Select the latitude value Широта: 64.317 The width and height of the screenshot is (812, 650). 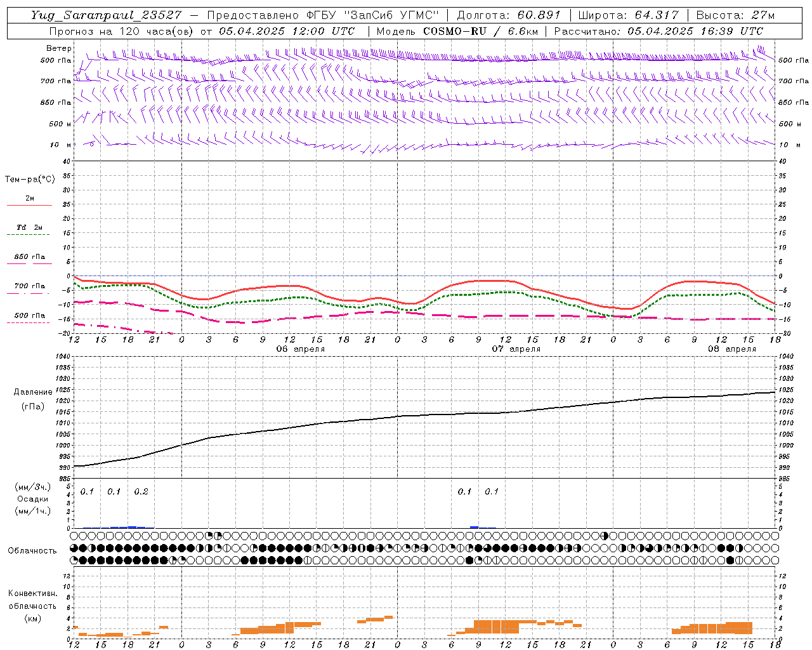point(629,15)
